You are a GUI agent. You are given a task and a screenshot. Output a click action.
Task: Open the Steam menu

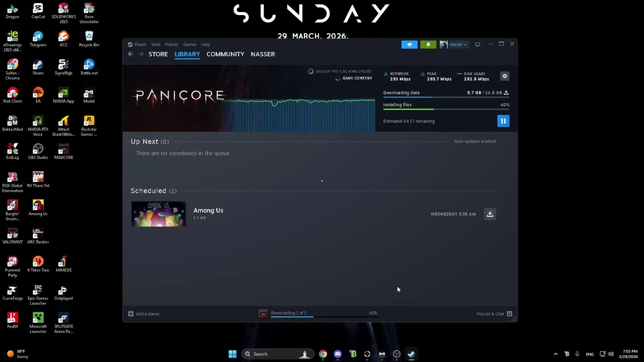pyautogui.click(x=137, y=44)
